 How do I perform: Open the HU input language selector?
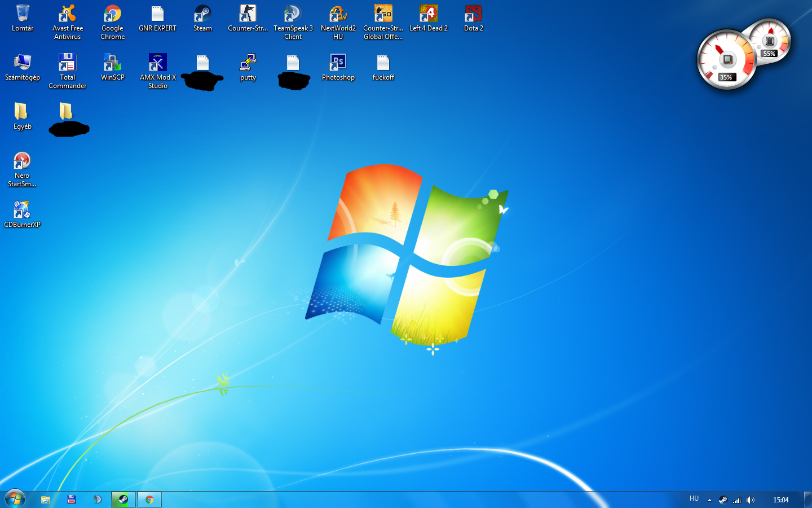694,499
